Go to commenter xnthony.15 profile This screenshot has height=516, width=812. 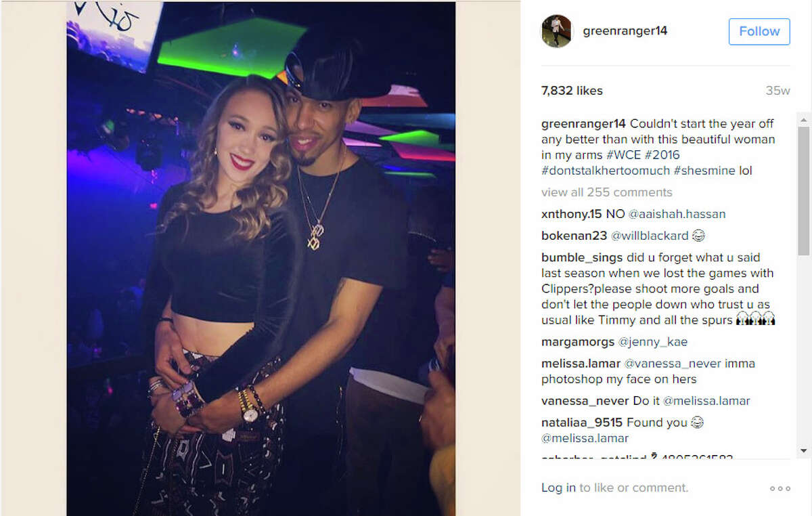pyautogui.click(x=571, y=214)
